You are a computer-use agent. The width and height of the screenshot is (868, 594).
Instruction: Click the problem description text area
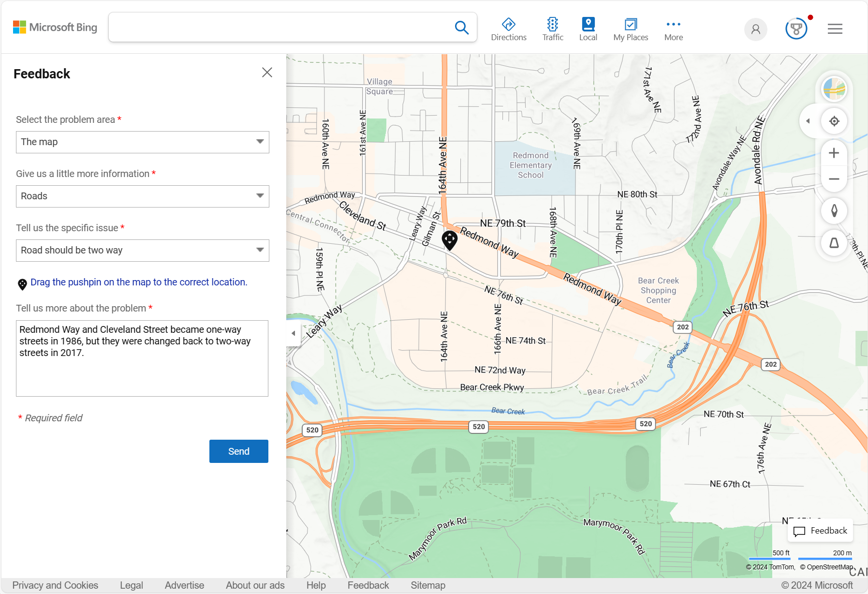point(142,358)
